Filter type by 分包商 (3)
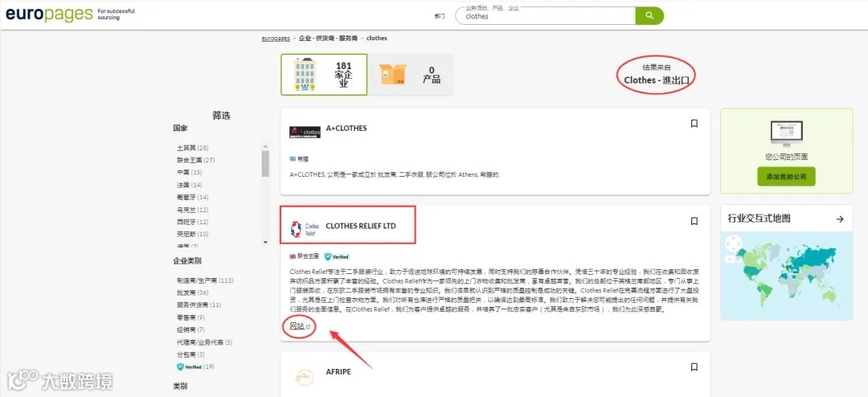This screenshot has width=868, height=397. click(191, 354)
